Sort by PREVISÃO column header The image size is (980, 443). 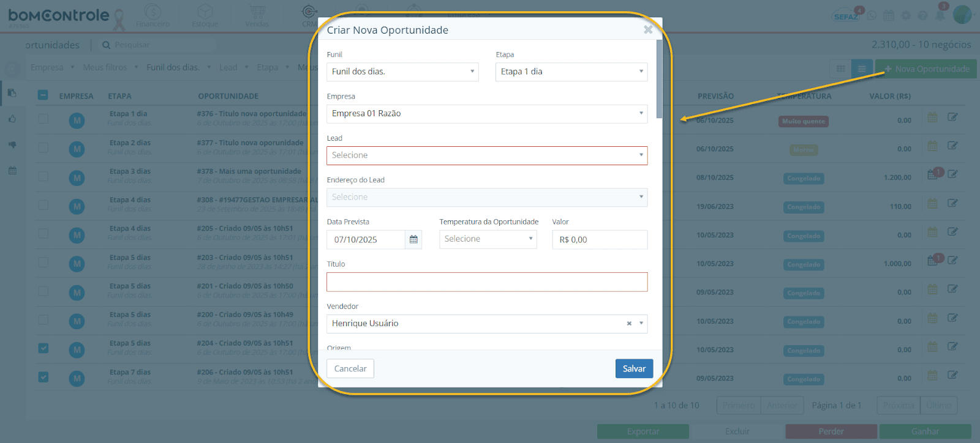click(x=715, y=96)
